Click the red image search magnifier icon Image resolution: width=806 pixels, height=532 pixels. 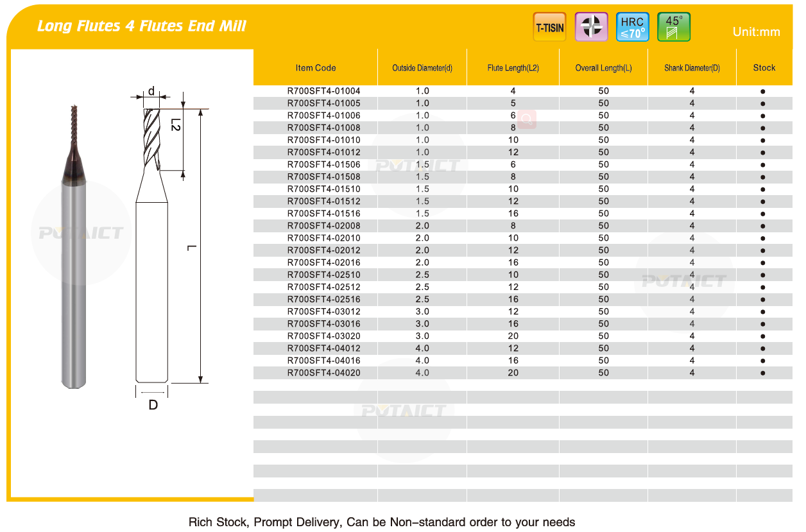527,119
